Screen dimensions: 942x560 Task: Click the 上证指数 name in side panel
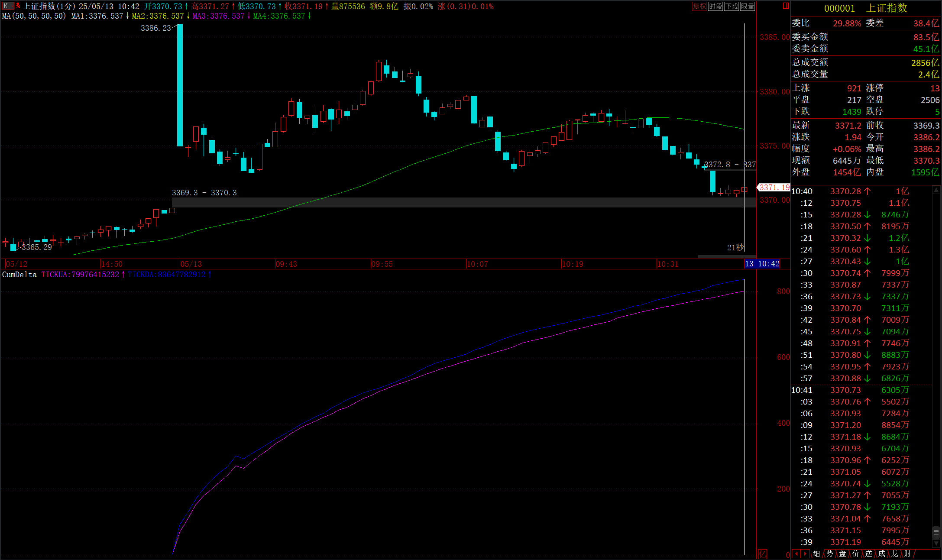pos(887,8)
